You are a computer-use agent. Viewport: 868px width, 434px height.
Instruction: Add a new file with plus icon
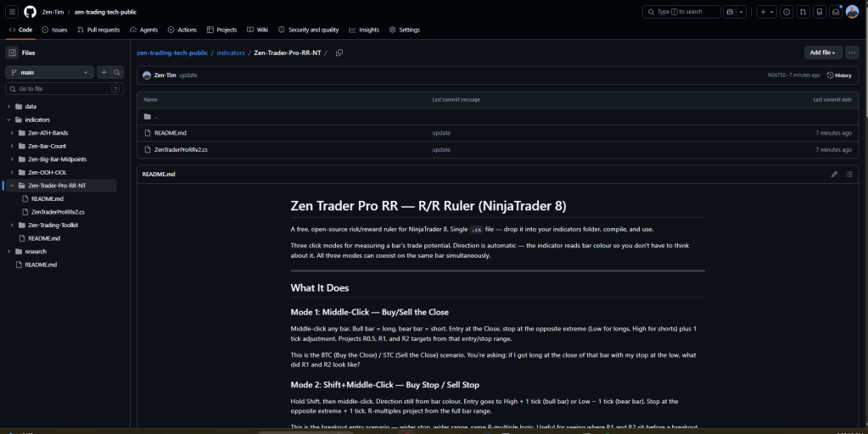(104, 72)
